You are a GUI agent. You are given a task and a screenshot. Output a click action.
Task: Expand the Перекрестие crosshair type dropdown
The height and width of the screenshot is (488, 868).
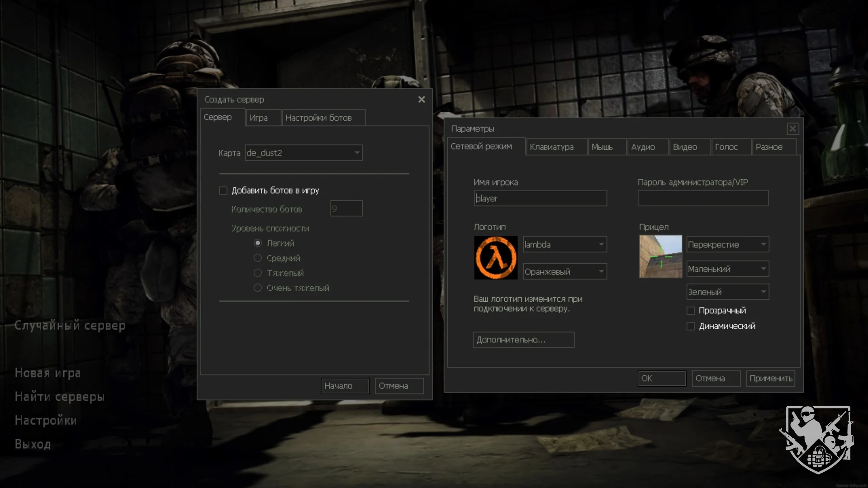click(x=727, y=245)
